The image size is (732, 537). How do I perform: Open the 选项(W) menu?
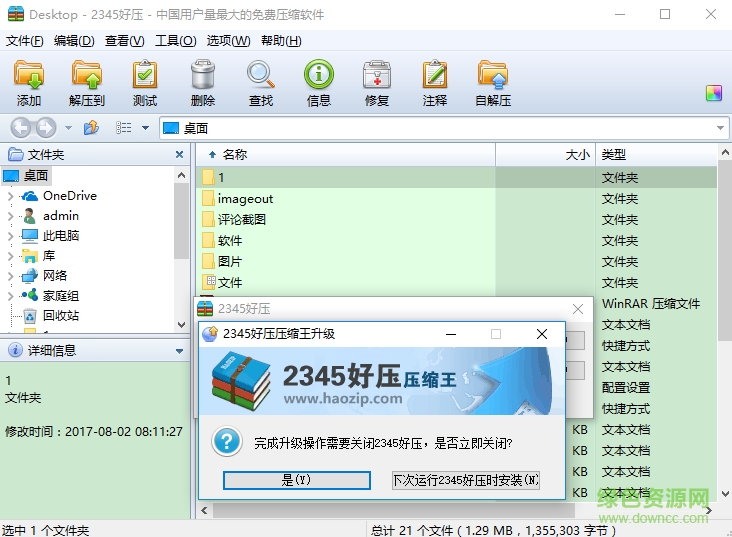pos(228,41)
